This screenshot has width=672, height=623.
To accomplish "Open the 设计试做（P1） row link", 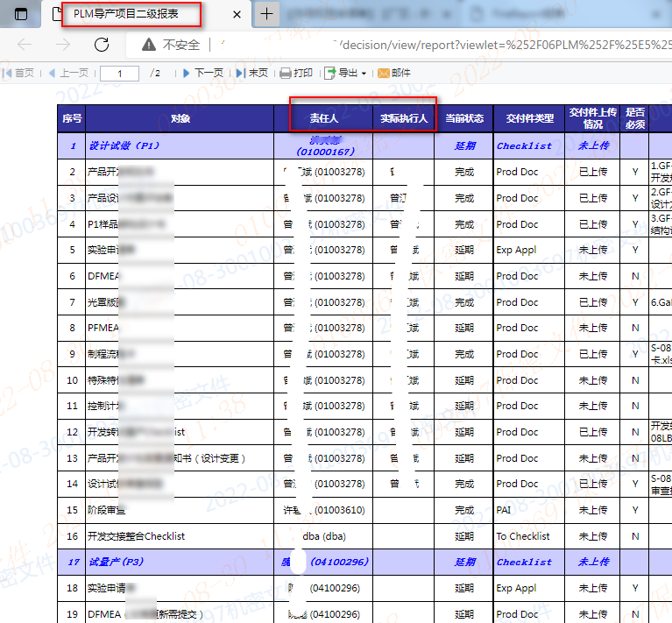I will (124, 146).
